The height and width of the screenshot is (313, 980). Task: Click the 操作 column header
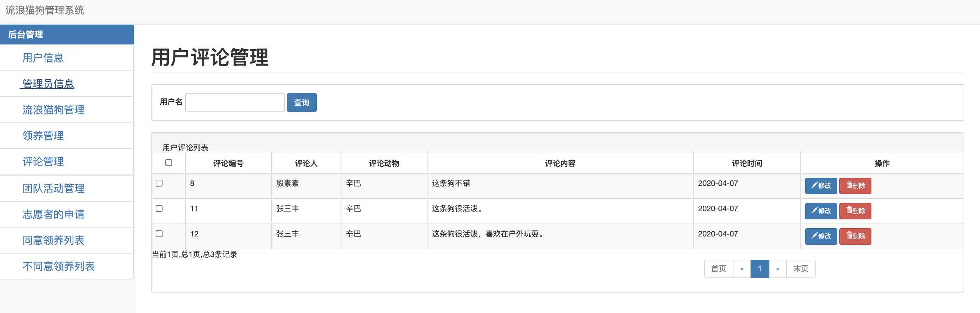pyautogui.click(x=882, y=163)
